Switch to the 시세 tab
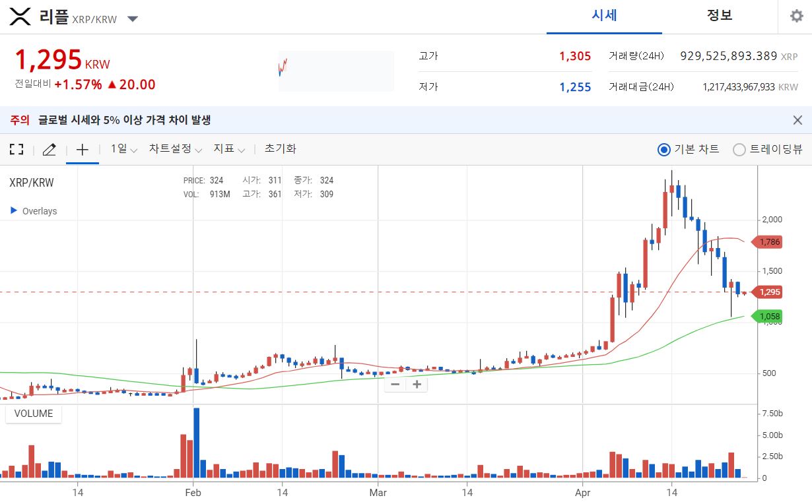The height and width of the screenshot is (504, 812). 604,16
